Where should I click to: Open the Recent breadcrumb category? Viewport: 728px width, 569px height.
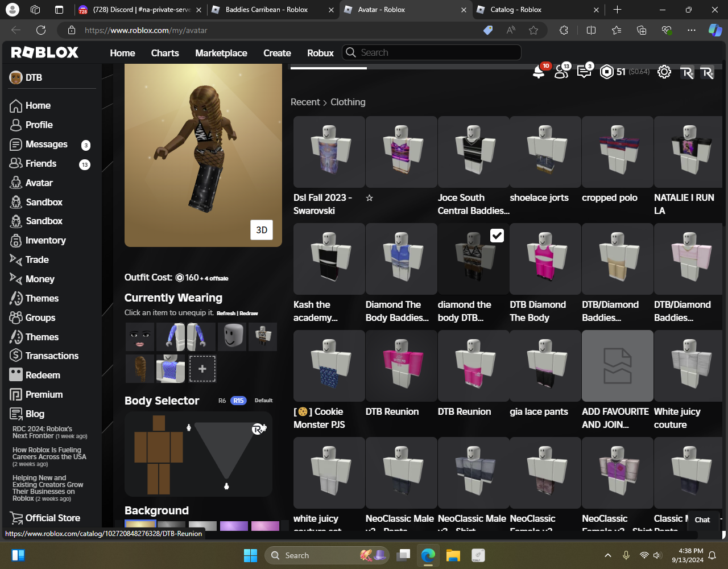(305, 102)
